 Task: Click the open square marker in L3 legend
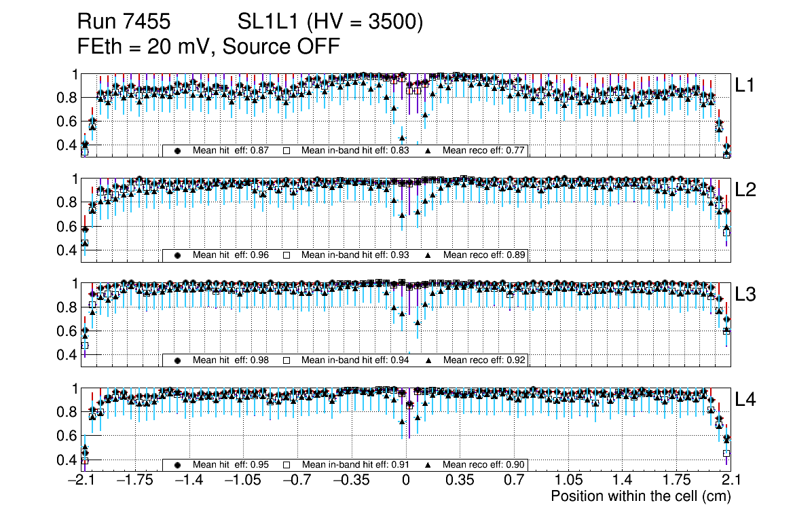coord(286,360)
